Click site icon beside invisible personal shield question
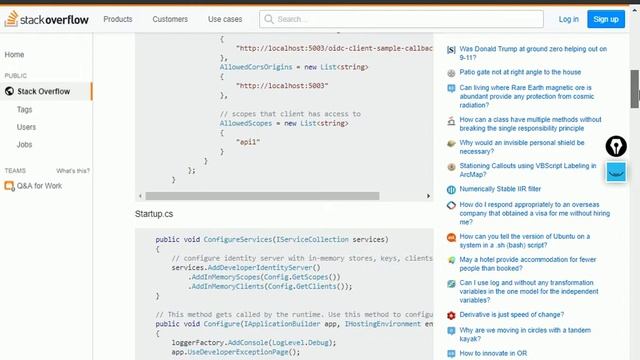 [x=451, y=143]
